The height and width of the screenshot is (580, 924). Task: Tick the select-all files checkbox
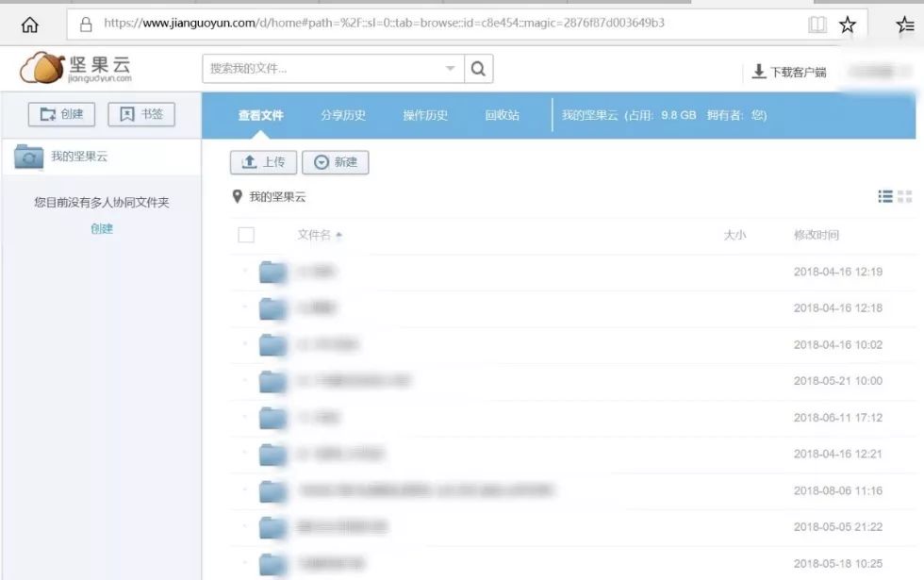246,235
